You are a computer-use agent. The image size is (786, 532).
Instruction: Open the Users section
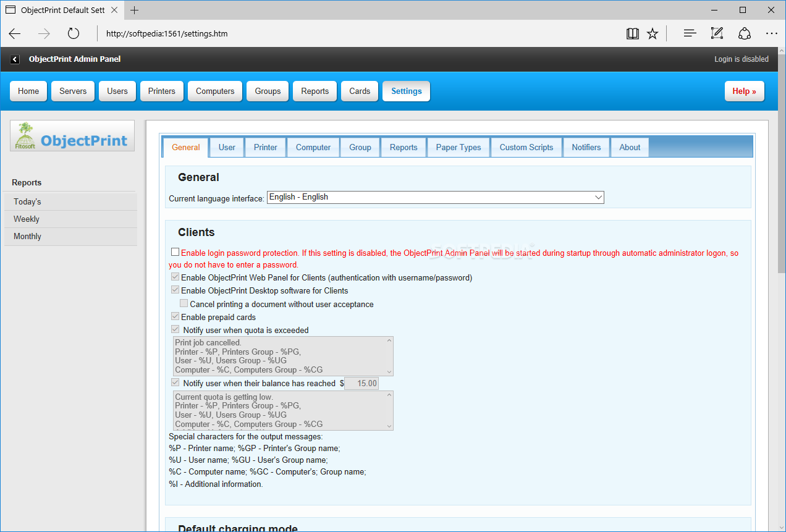click(117, 91)
